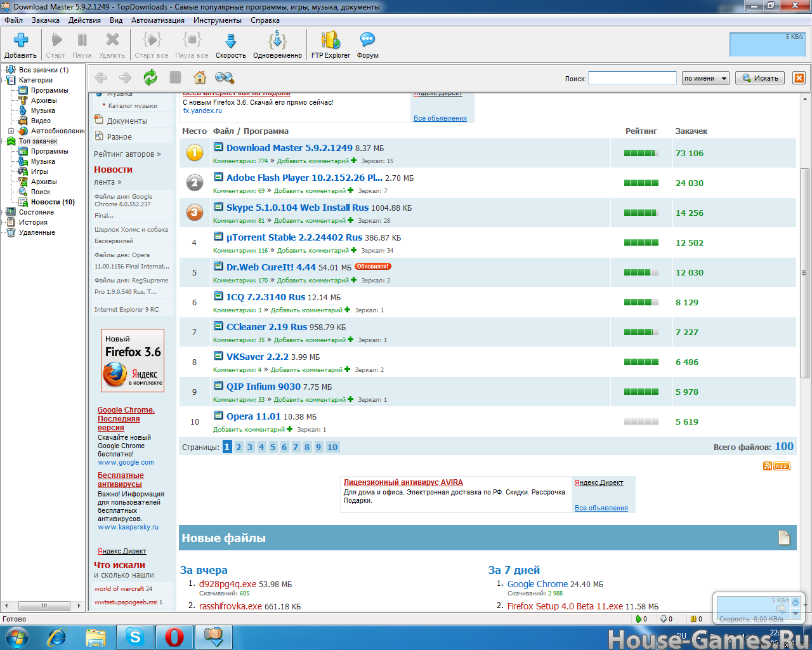The image size is (812, 650).
Task: Open Лицензионный антивирус AVIRA ad link
Action: [x=403, y=482]
